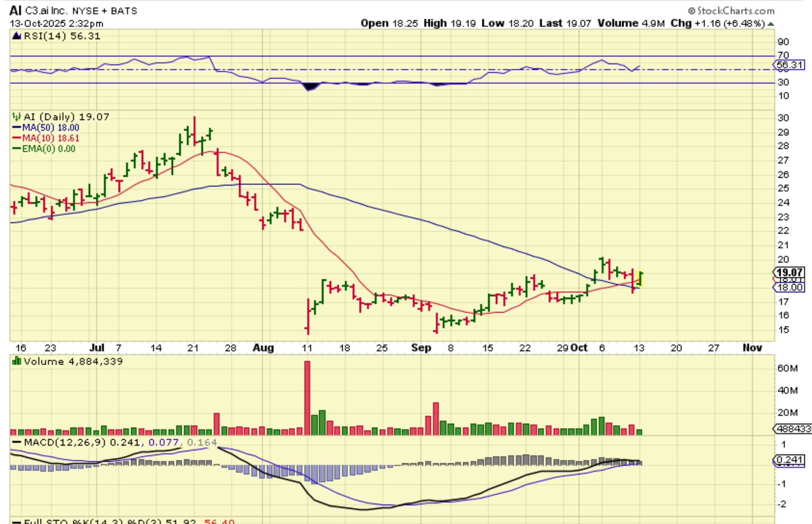Click the blue line marker before MA(50)
The image size is (812, 524).
click(x=17, y=128)
